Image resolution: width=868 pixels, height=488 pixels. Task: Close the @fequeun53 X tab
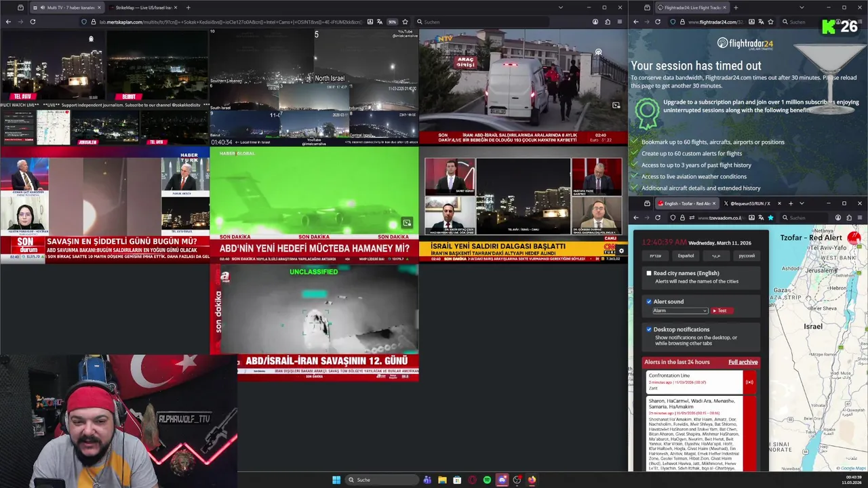779,203
